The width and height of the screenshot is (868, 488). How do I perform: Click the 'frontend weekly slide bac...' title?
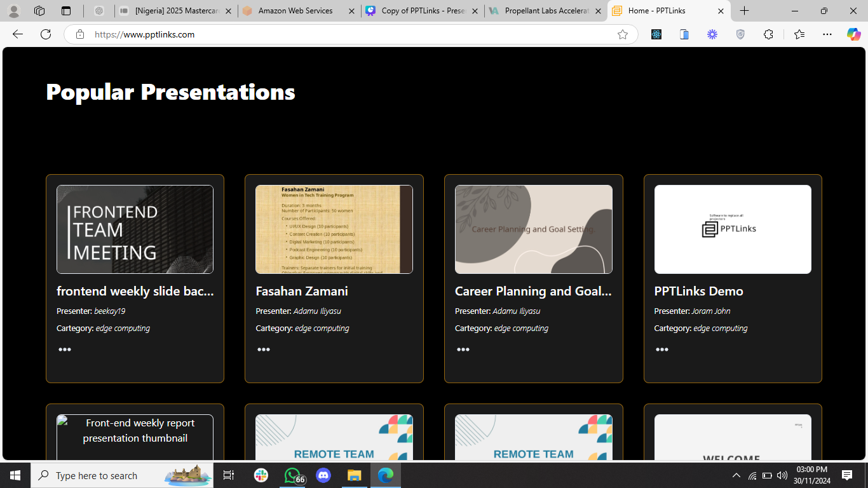click(135, 291)
